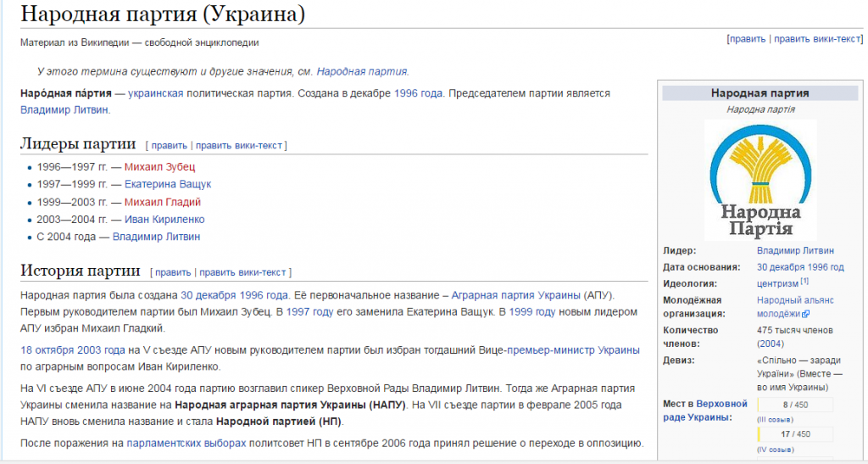Click the external link icon after молодёжи
This screenshot has width=868, height=464.
(x=806, y=314)
